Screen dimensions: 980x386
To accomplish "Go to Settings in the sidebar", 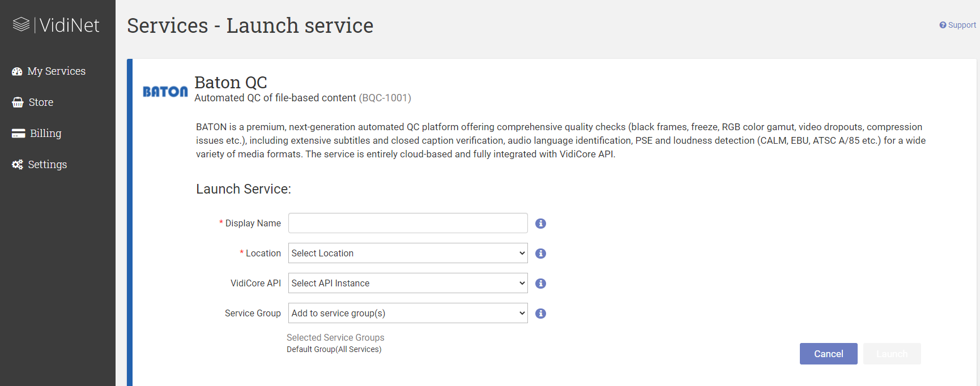I will [x=47, y=165].
